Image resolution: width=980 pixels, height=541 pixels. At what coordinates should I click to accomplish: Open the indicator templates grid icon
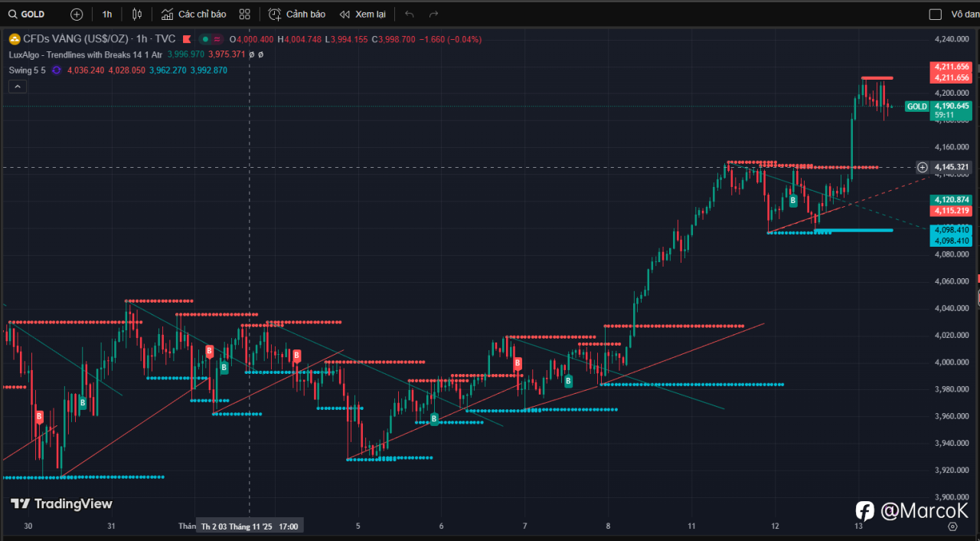coord(244,14)
